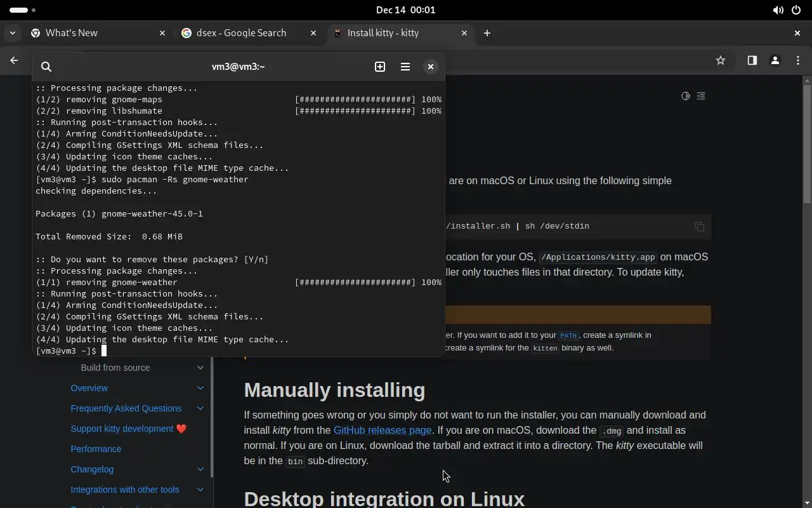Bookmark this page with star icon

click(x=721, y=60)
